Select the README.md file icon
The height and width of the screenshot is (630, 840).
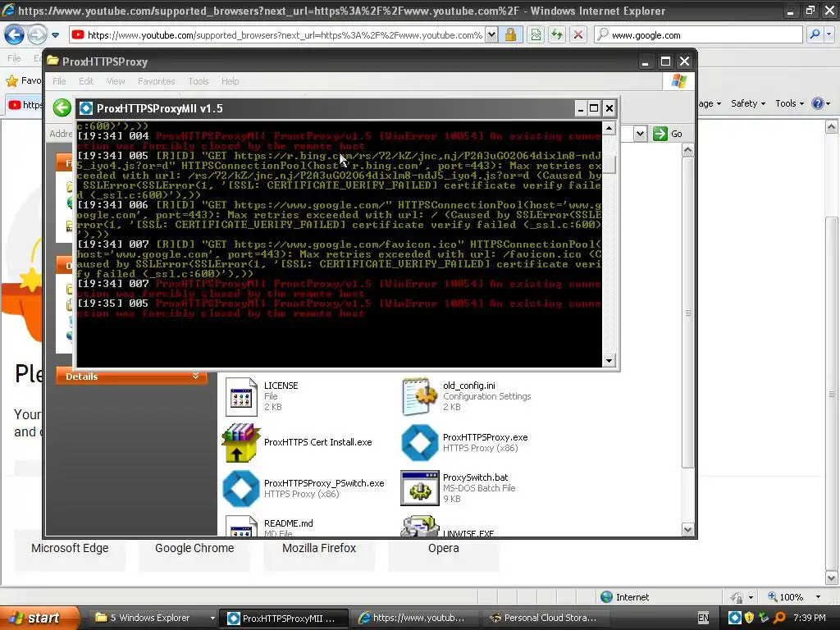pyautogui.click(x=240, y=526)
